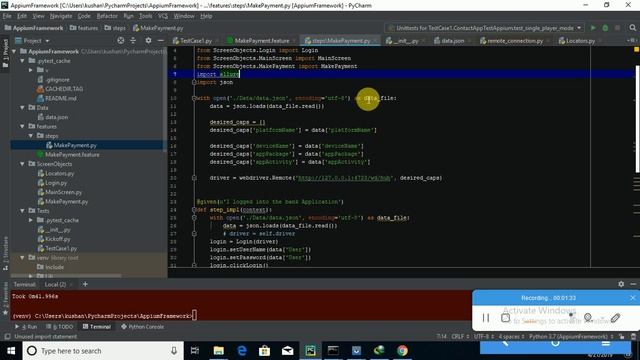This screenshot has width=640, height=360.
Task: Click the pencil annotation icon in recorder
Action: point(616,318)
